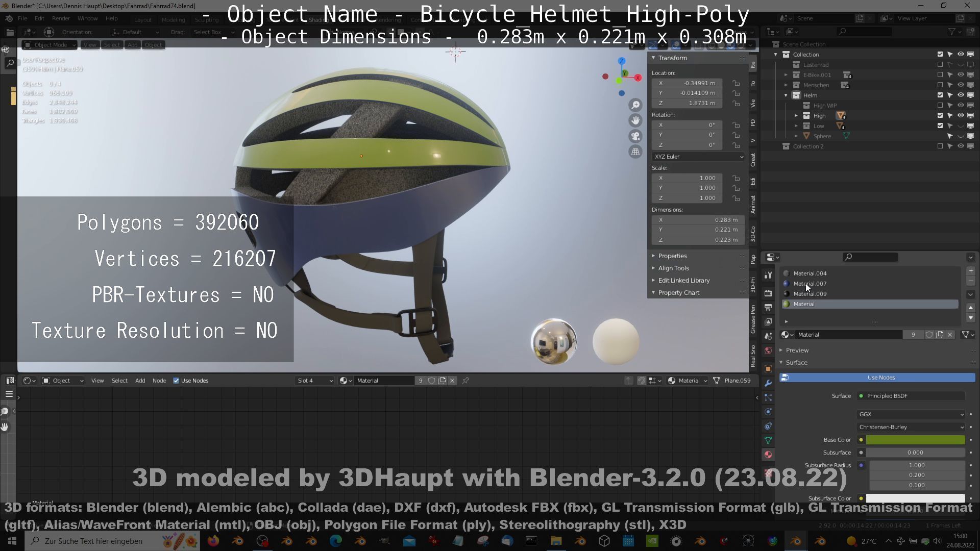Screen dimensions: 980x551
Task: Toggle the Helm collection checkbox
Action: click(940, 95)
